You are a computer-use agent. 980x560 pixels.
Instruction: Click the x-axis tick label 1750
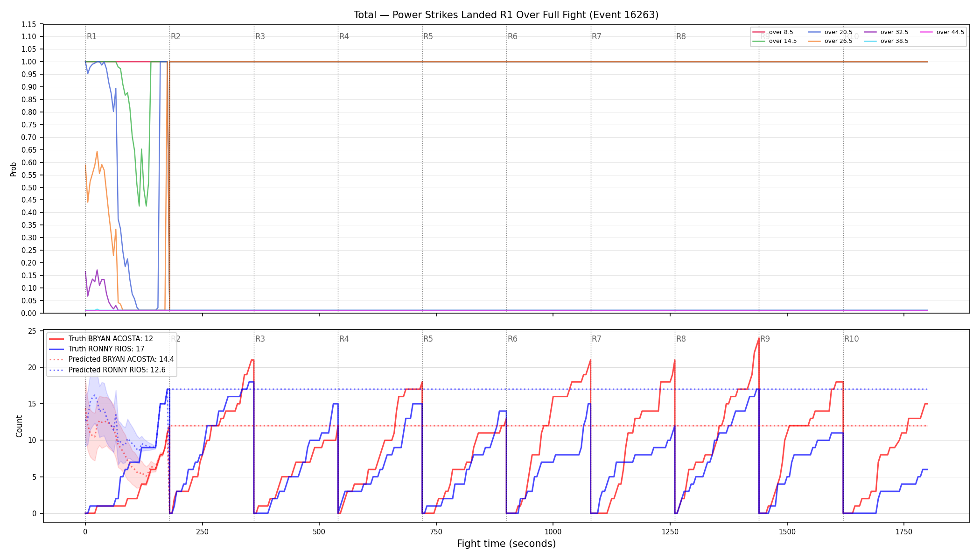point(904,532)
